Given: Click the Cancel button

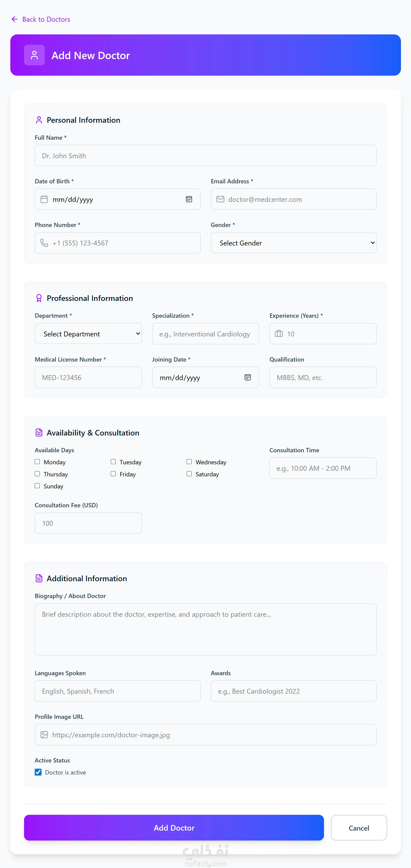Looking at the screenshot, I should tap(358, 828).
